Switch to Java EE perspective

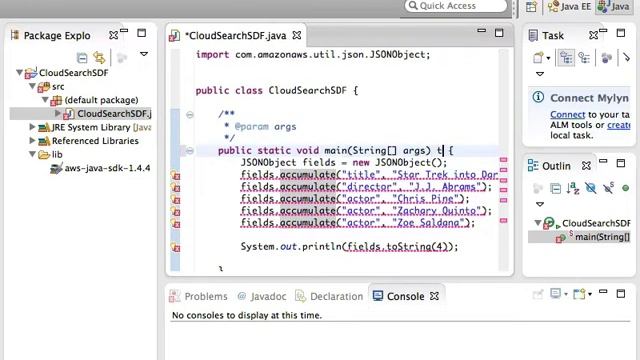pyautogui.click(x=569, y=7)
